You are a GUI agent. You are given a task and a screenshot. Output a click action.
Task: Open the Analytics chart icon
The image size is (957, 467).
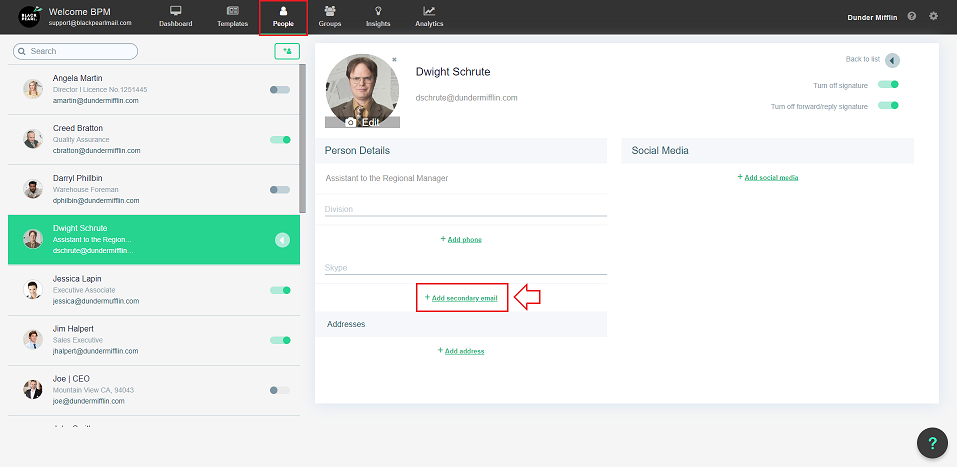[x=429, y=11]
